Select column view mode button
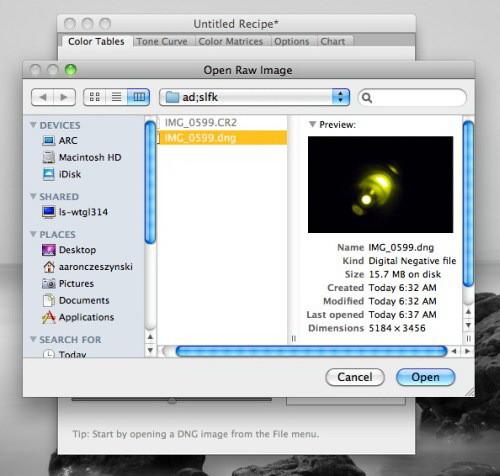Viewport: 500px width, 476px height. tap(138, 97)
